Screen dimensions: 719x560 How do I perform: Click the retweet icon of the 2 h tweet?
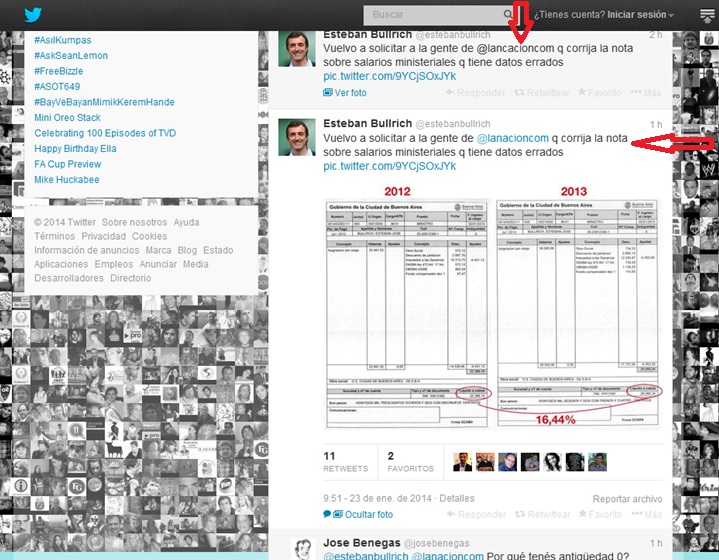click(519, 93)
